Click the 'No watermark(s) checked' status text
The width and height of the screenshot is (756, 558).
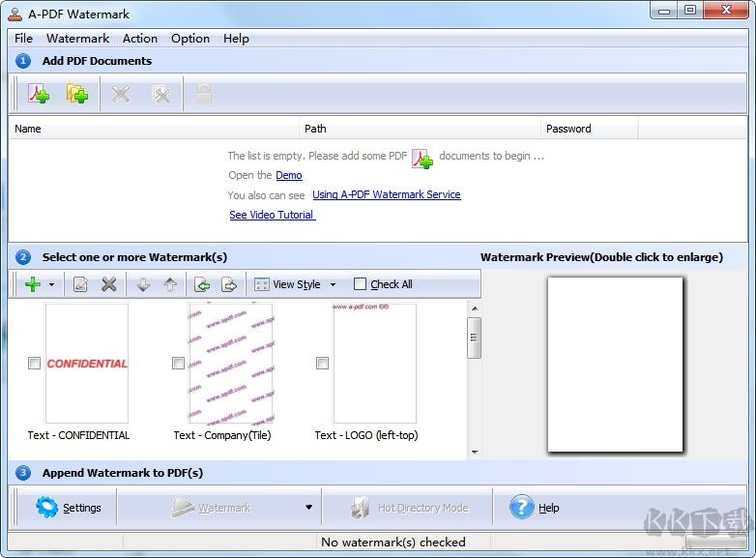pyautogui.click(x=393, y=543)
